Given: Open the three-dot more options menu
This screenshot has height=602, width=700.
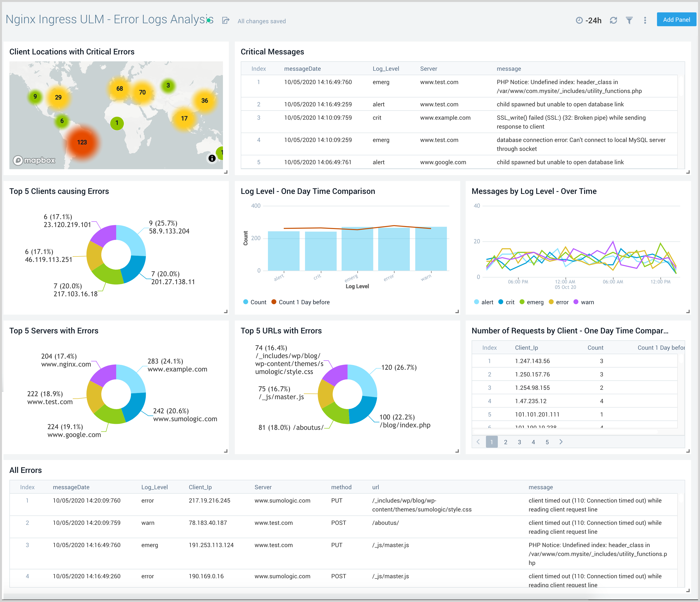Looking at the screenshot, I should 645,21.
